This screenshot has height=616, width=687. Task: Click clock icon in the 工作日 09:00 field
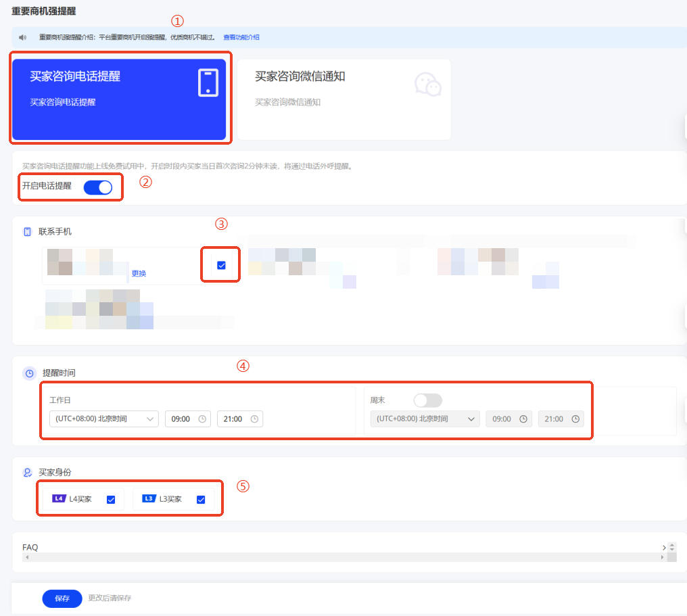(x=202, y=419)
